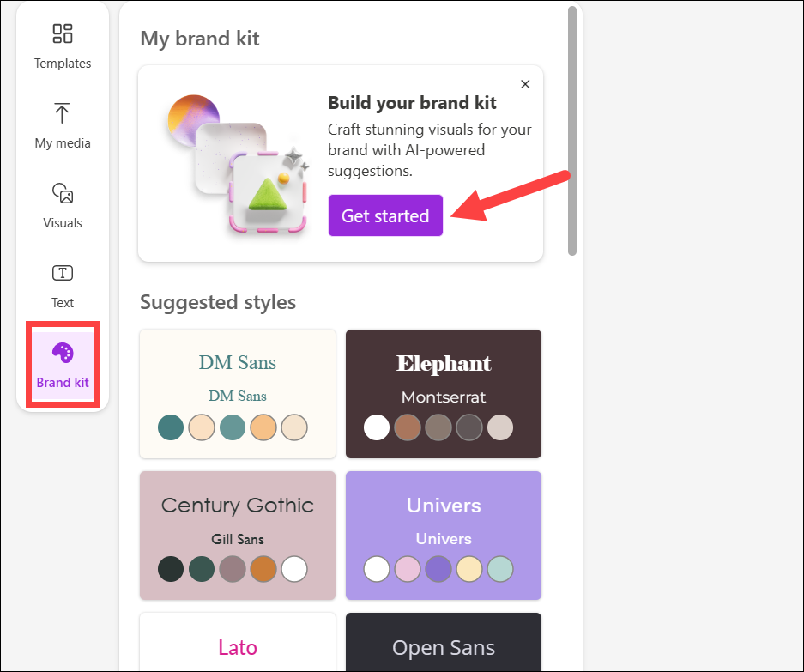Open the My media upload icon
This screenshot has height=672, width=804.
62,112
